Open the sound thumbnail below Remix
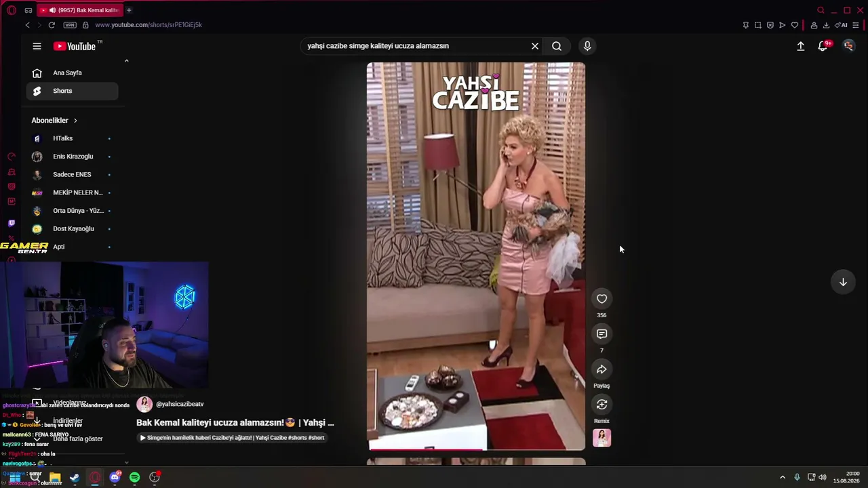This screenshot has width=868, height=488. (x=601, y=438)
